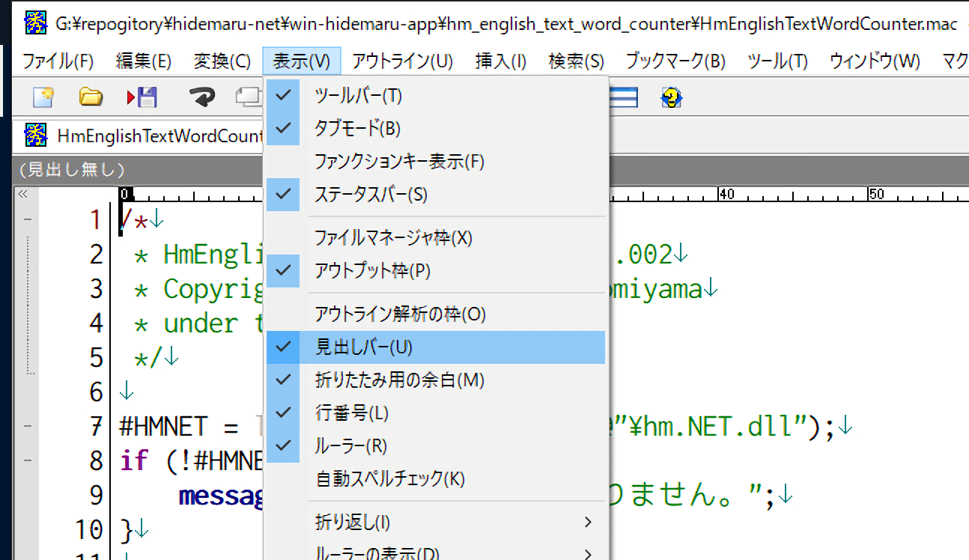
Task: Click the blue horizontal stripes toolbar icon
Action: click(623, 97)
